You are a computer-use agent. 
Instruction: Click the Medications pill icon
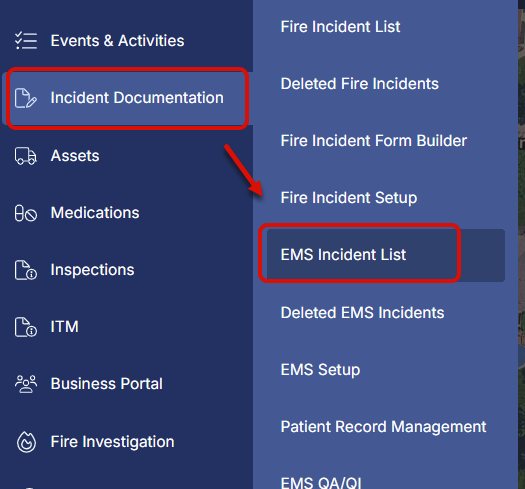[x=25, y=213]
